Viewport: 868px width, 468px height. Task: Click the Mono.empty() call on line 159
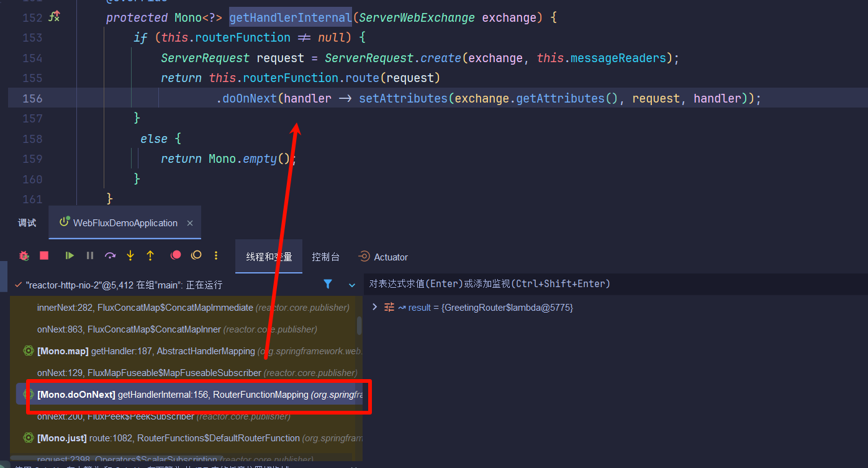[250, 159]
